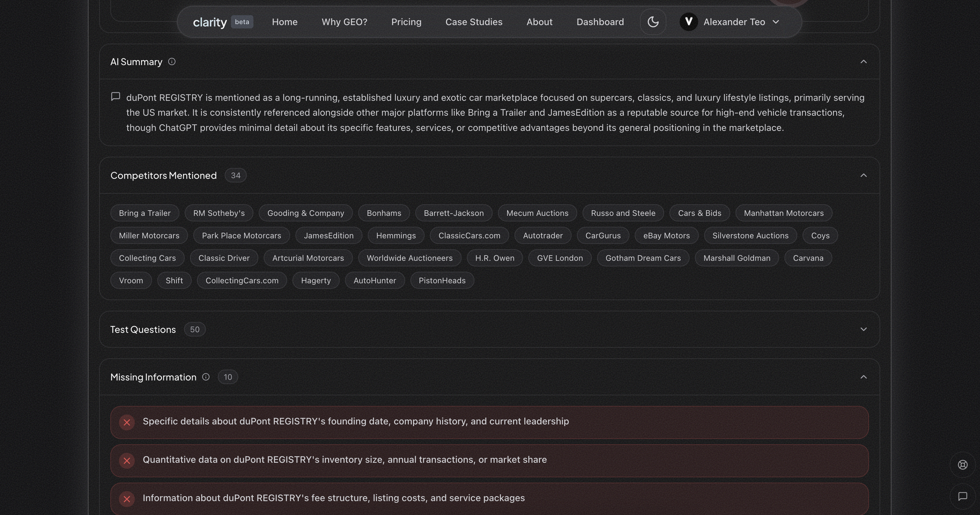This screenshot has width=980, height=515.
Task: Collapse the Missing Information section
Action: pos(863,377)
